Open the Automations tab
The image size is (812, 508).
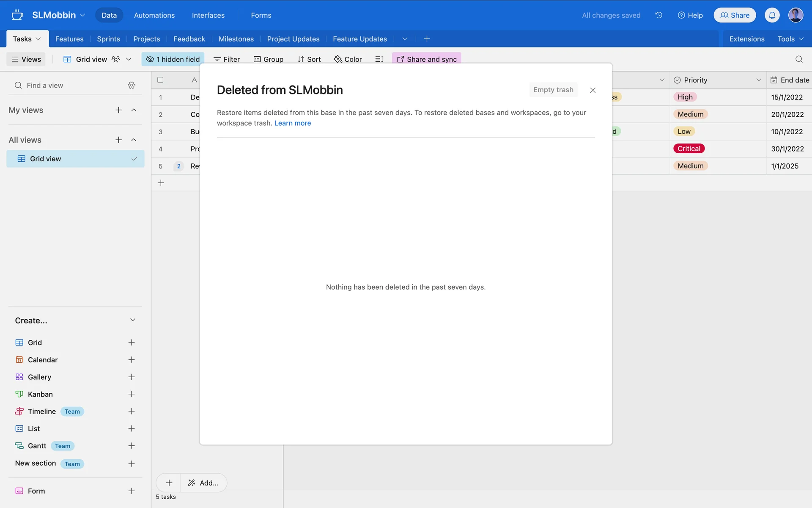[x=154, y=15]
